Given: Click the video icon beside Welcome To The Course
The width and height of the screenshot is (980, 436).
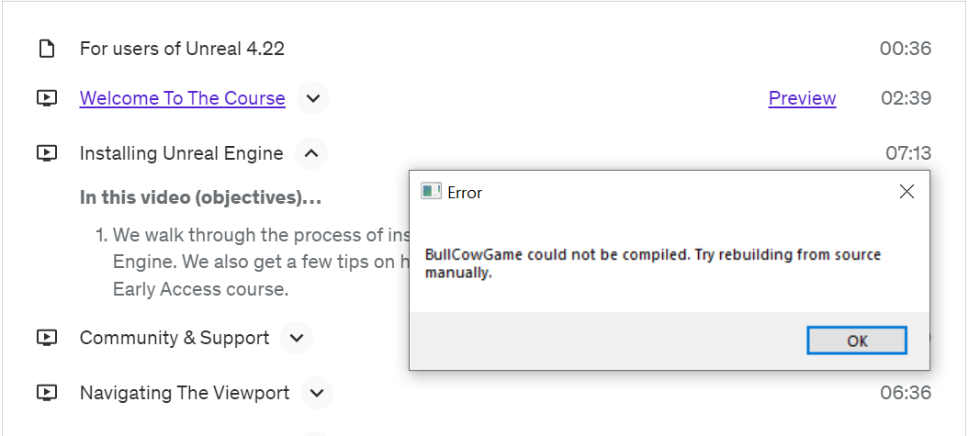Looking at the screenshot, I should pos(47,98).
